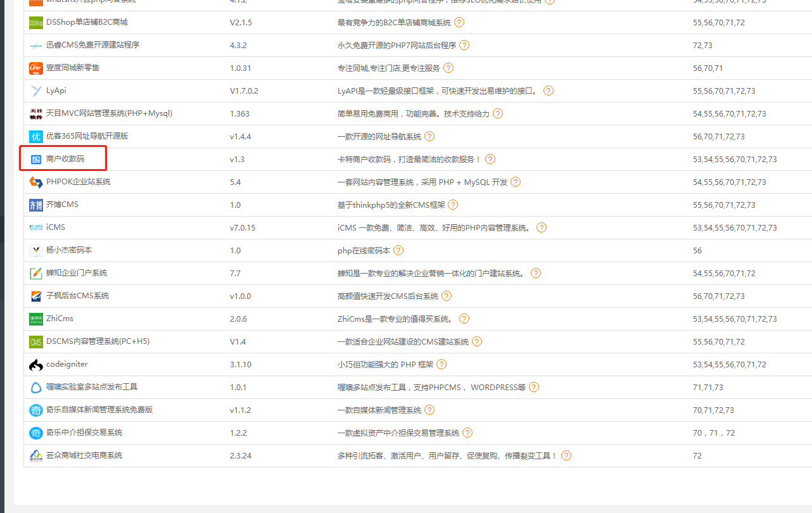Viewport: 812px width, 513px height.
Task: Open the help icon for 奇乐中介担保交易系统 description
Action: tap(467, 433)
